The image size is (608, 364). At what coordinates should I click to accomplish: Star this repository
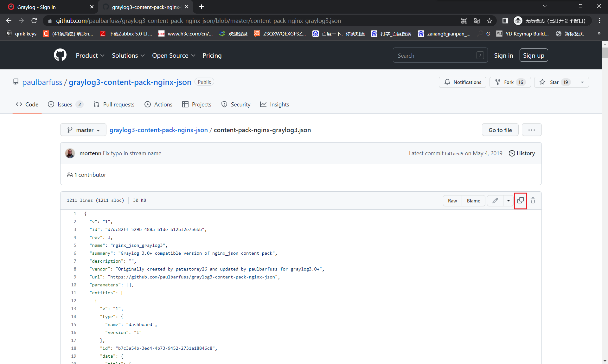[555, 82]
